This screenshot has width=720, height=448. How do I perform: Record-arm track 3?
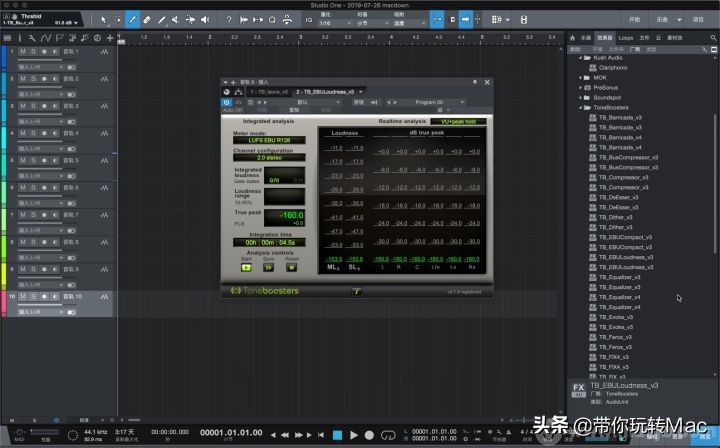coord(44,106)
